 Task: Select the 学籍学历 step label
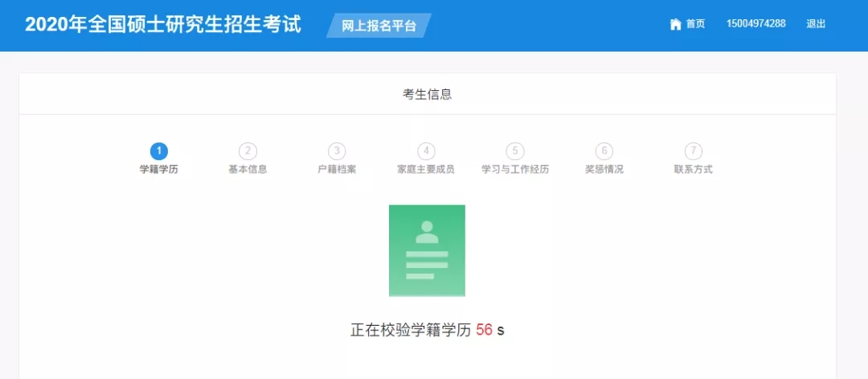click(x=159, y=170)
